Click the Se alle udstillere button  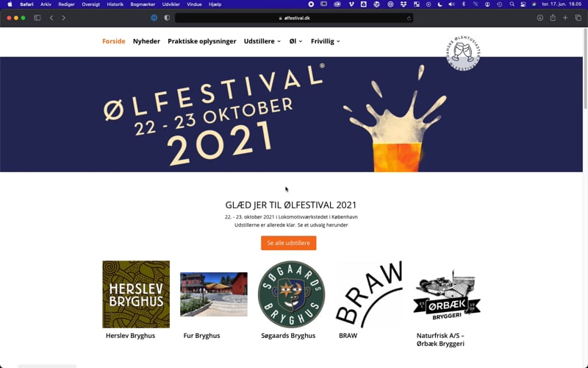coord(288,243)
